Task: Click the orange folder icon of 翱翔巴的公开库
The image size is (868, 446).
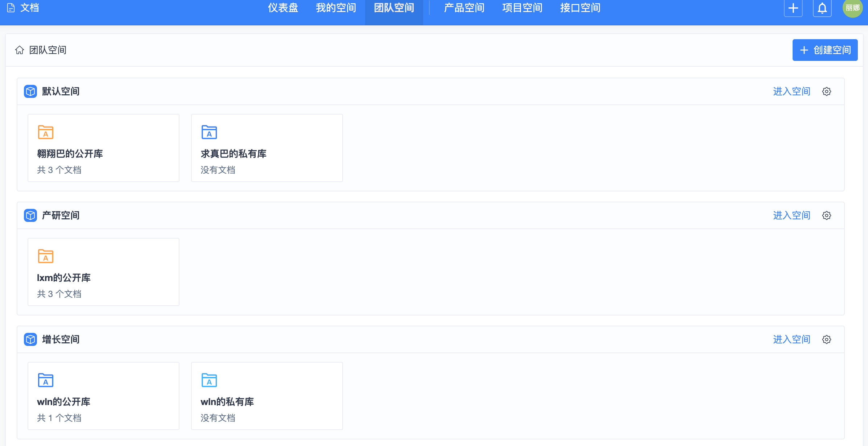Action: pos(46,132)
